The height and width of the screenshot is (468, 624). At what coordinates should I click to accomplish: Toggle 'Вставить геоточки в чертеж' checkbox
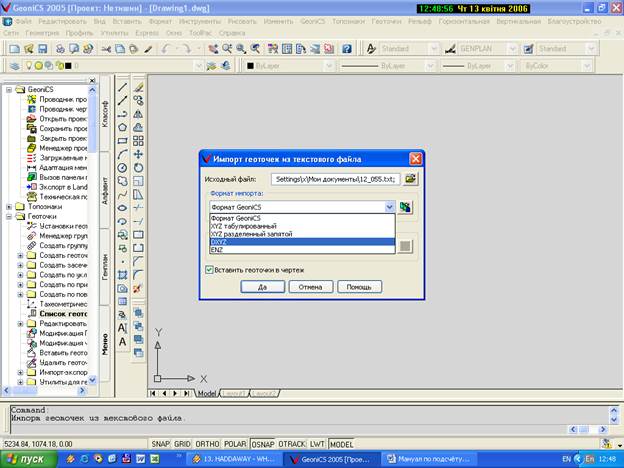pos(209,270)
